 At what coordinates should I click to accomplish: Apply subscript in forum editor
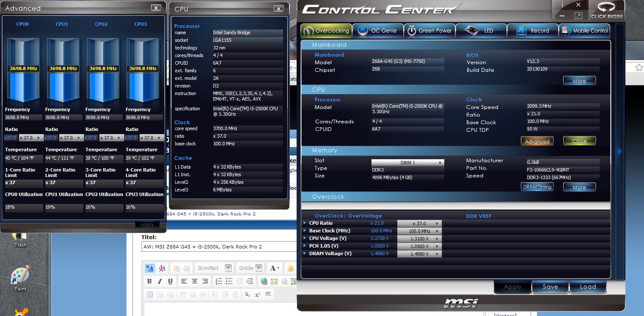pos(248,294)
